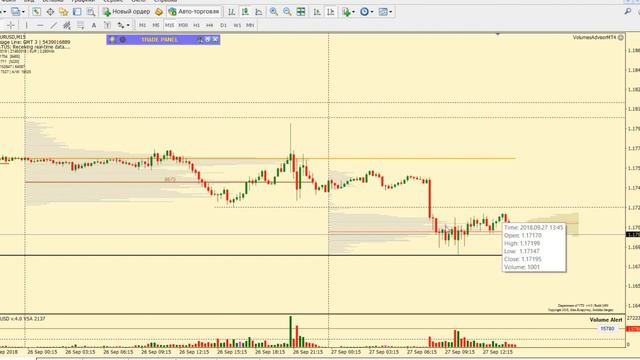Open the Templates icon
This screenshot has height=360, width=640.
point(383,12)
